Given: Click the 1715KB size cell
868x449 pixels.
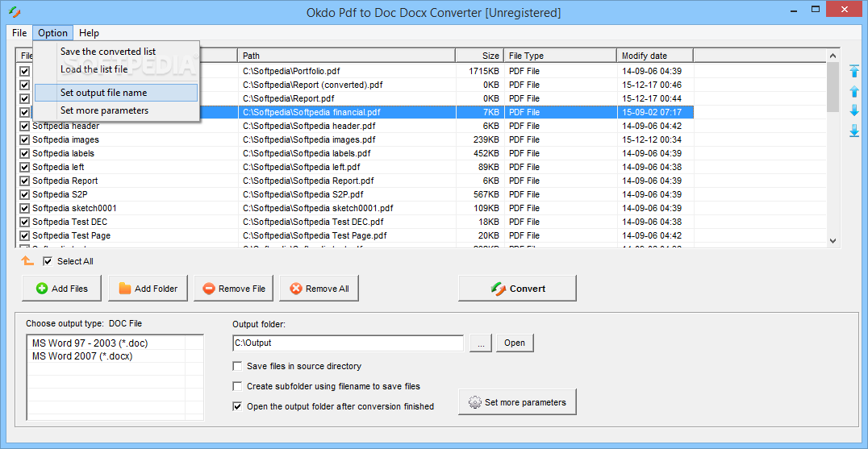Looking at the screenshot, I should tap(484, 71).
